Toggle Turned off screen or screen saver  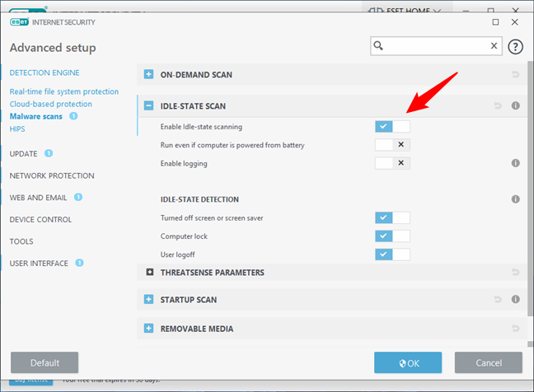tap(392, 217)
